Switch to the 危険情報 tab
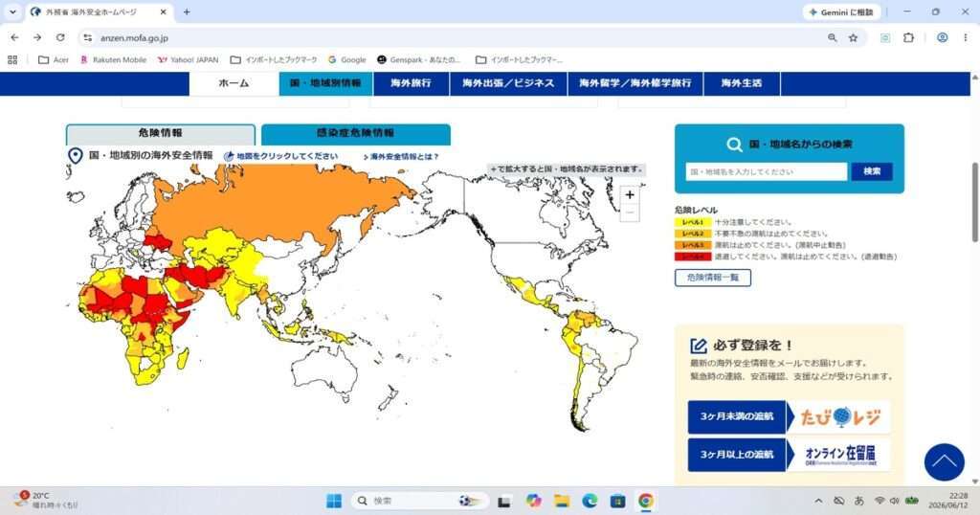Image resolution: width=980 pixels, height=515 pixels. coord(161,134)
